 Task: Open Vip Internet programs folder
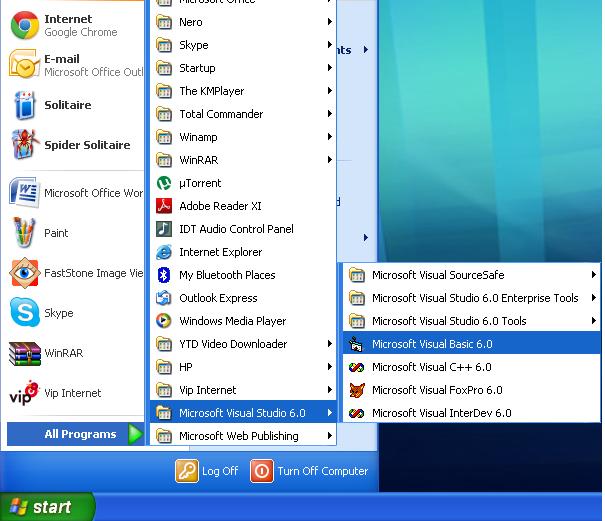pos(243,390)
